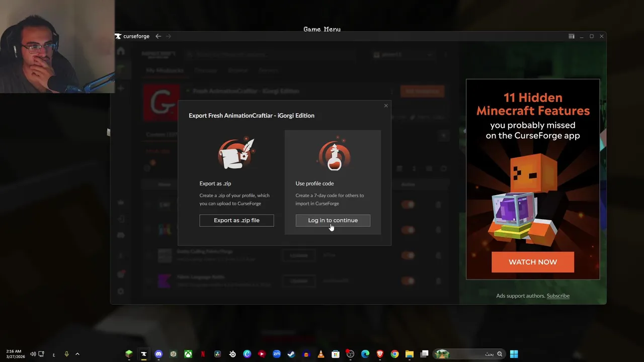644x362 pixels.
Task: Open the Xbox app in taskbar
Action: [x=188, y=354]
